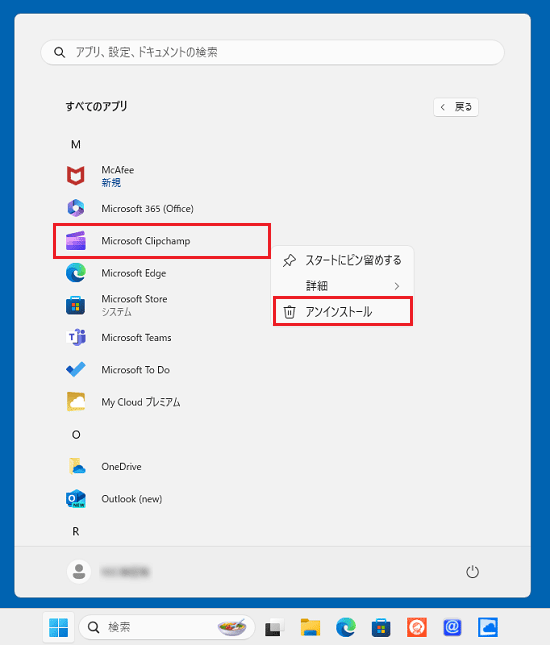Image resolution: width=550 pixels, height=645 pixels.
Task: Open the cloud photo app on the taskbar
Action: pos(488,627)
